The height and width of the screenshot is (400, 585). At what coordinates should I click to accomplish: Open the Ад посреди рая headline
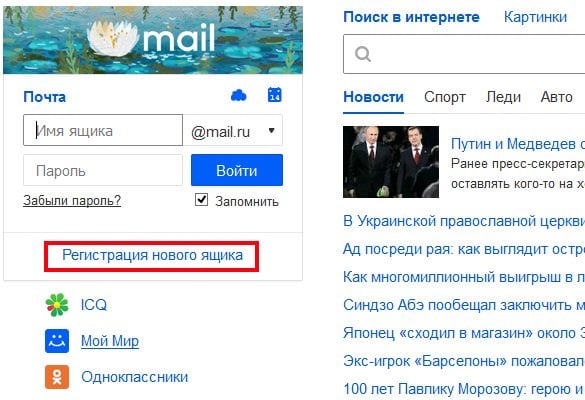tap(464, 249)
